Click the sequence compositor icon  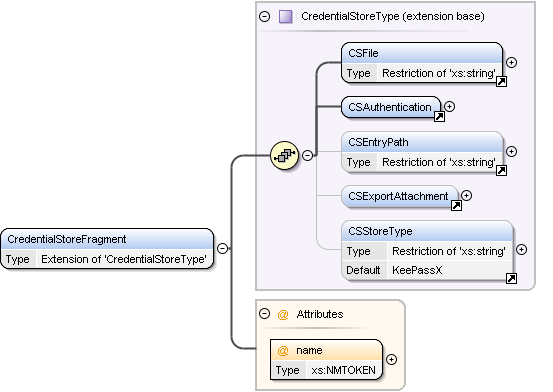point(285,155)
